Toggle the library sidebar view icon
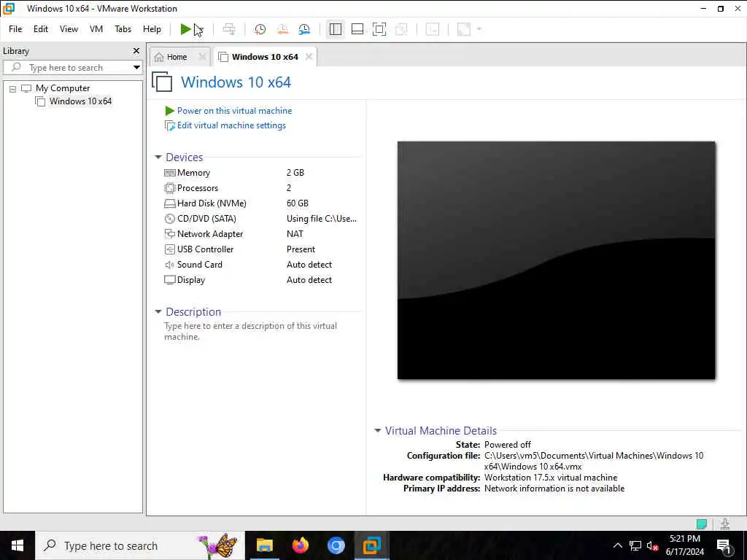Viewport: 747px width, 560px height. (x=336, y=29)
